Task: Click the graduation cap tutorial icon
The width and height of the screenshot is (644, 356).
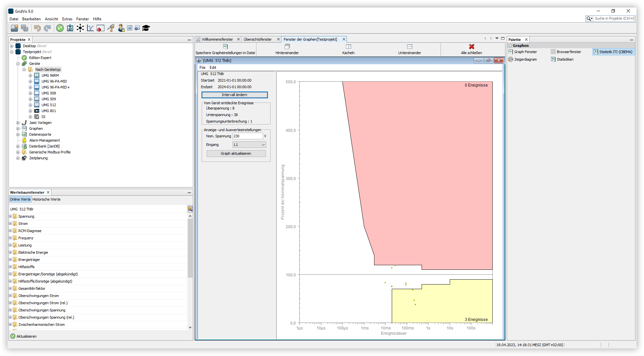Action: (x=146, y=28)
